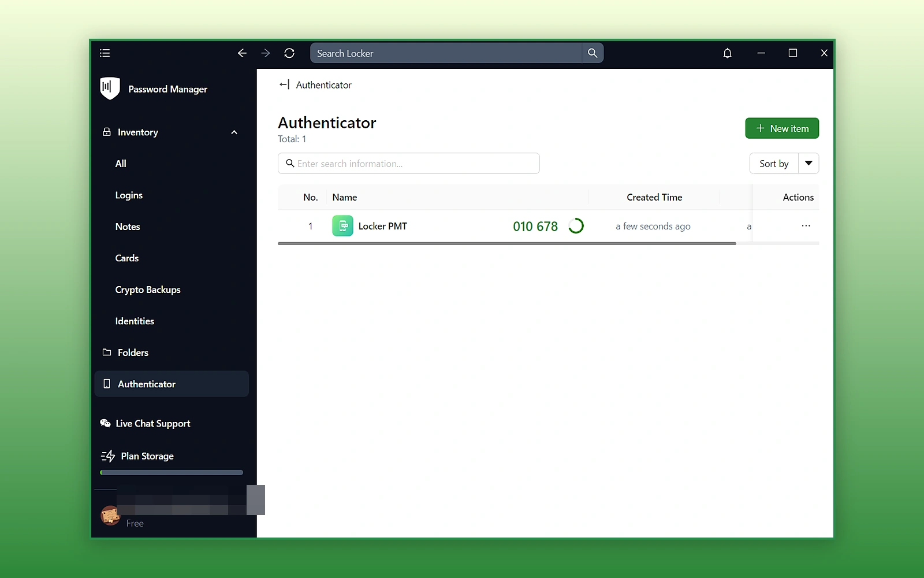Open the All inventory section
The height and width of the screenshot is (578, 924).
tap(121, 164)
